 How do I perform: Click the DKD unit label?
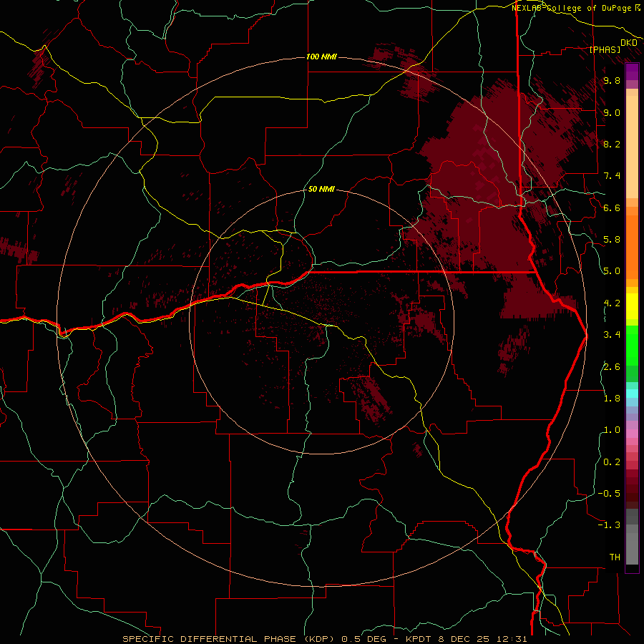click(629, 43)
